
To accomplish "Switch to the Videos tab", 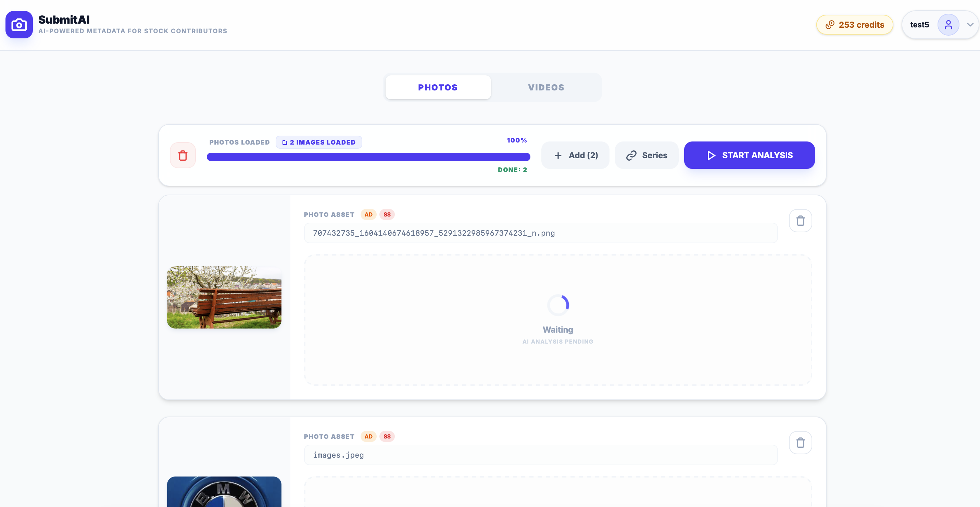I will click(546, 87).
